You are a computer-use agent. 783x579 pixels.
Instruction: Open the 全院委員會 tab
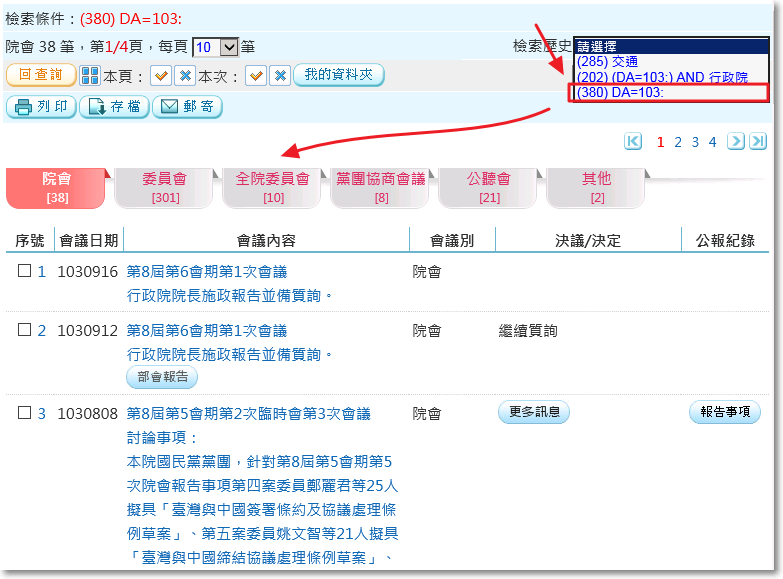tap(273, 187)
